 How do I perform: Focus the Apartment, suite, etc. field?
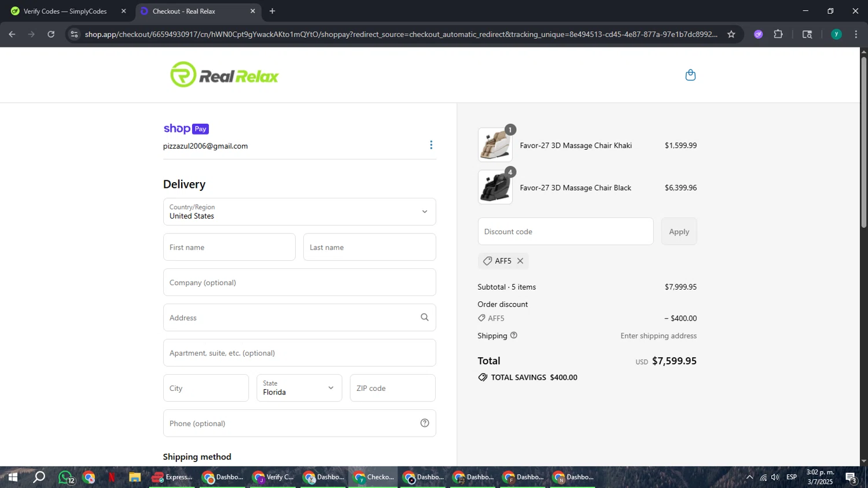point(299,353)
